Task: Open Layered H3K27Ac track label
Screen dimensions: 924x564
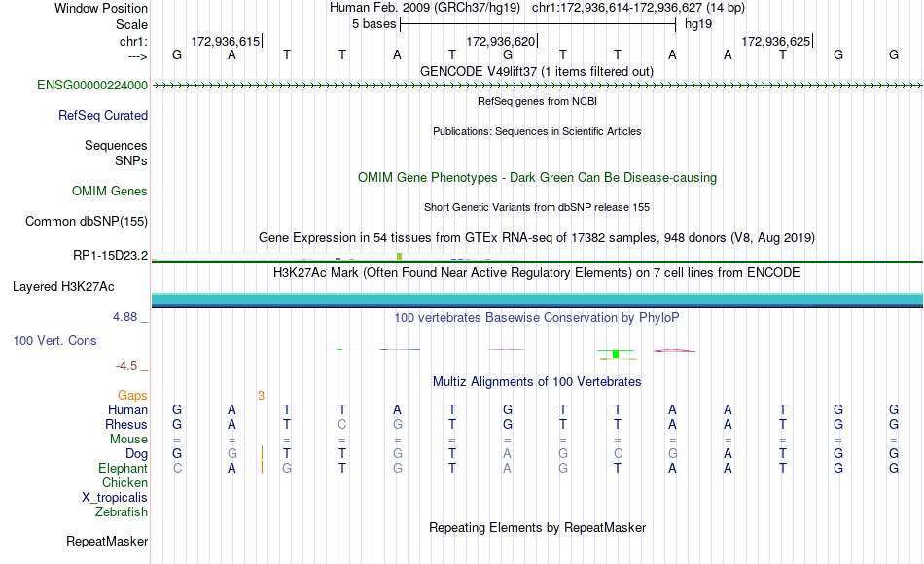Action: tap(63, 287)
